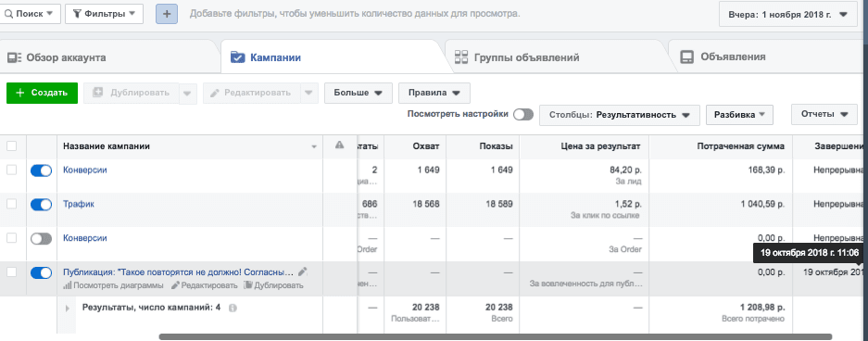Go to the Группы объявлений tab
Screen dimensions: 868x341
click(517, 57)
